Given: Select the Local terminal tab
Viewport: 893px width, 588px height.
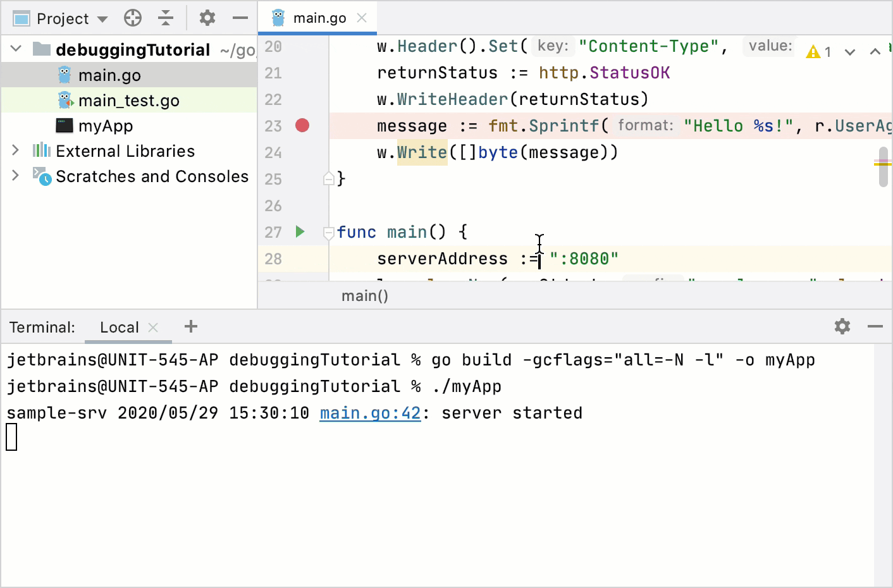Looking at the screenshot, I should tap(120, 327).
